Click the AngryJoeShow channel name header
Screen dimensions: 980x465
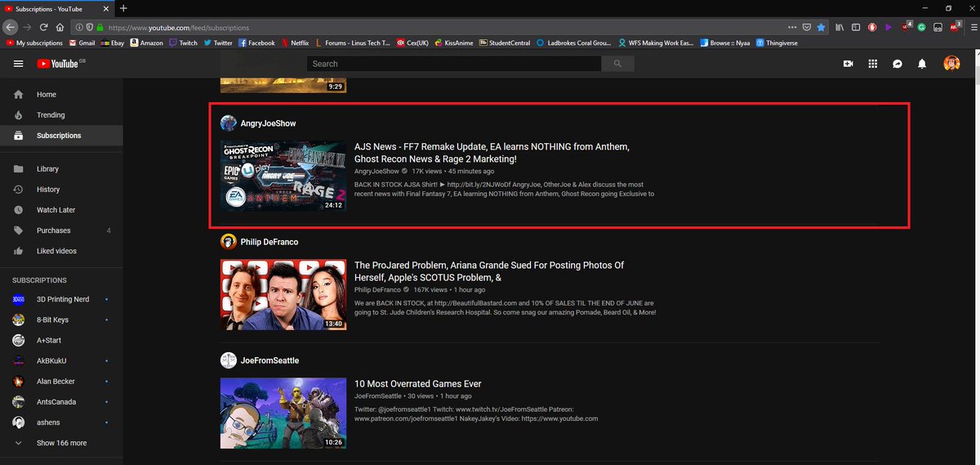pyautogui.click(x=268, y=123)
